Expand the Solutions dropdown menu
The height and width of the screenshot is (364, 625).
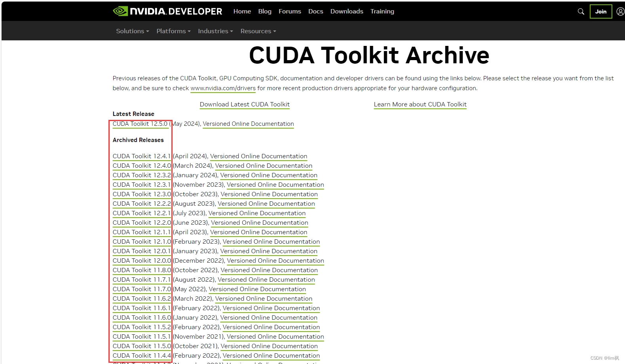pos(133,31)
